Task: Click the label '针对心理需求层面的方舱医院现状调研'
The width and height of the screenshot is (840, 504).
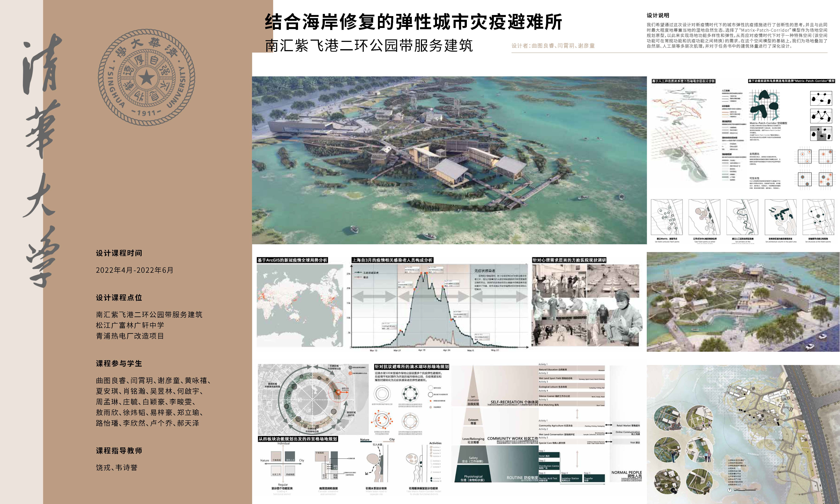Action: 569,260
